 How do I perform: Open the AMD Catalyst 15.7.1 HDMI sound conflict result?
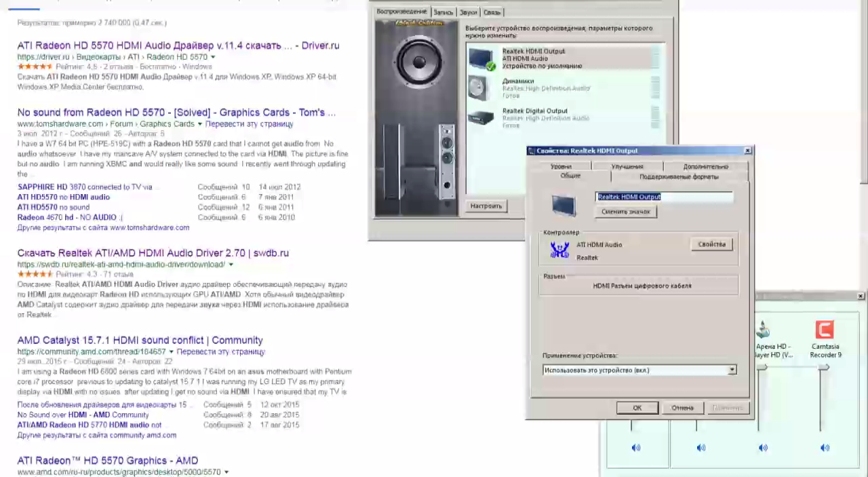tap(140, 341)
